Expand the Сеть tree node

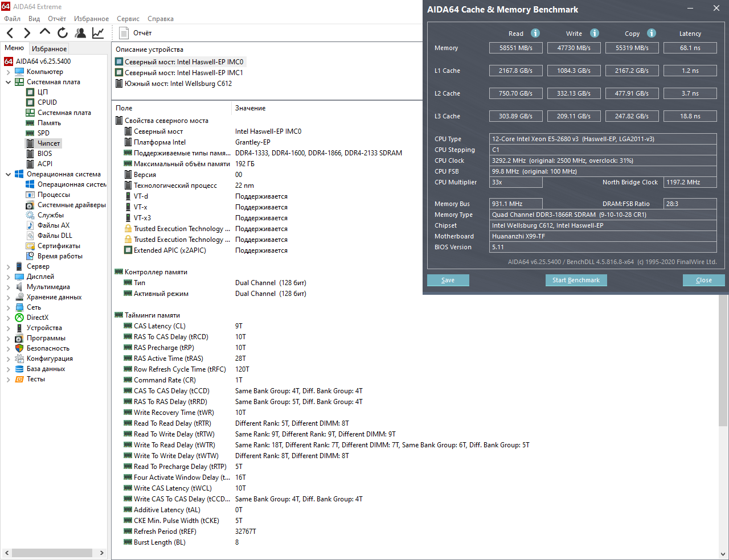(8, 307)
